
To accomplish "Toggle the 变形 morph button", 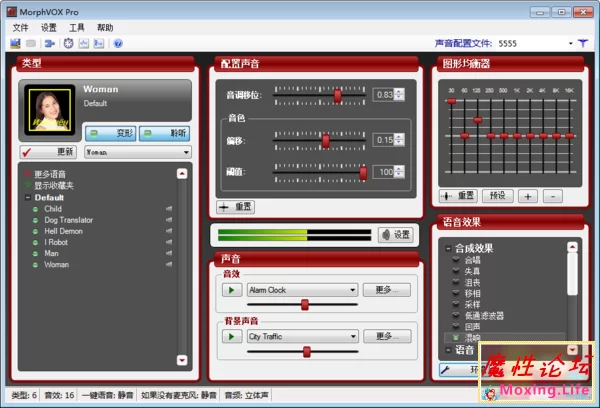I will click(111, 133).
